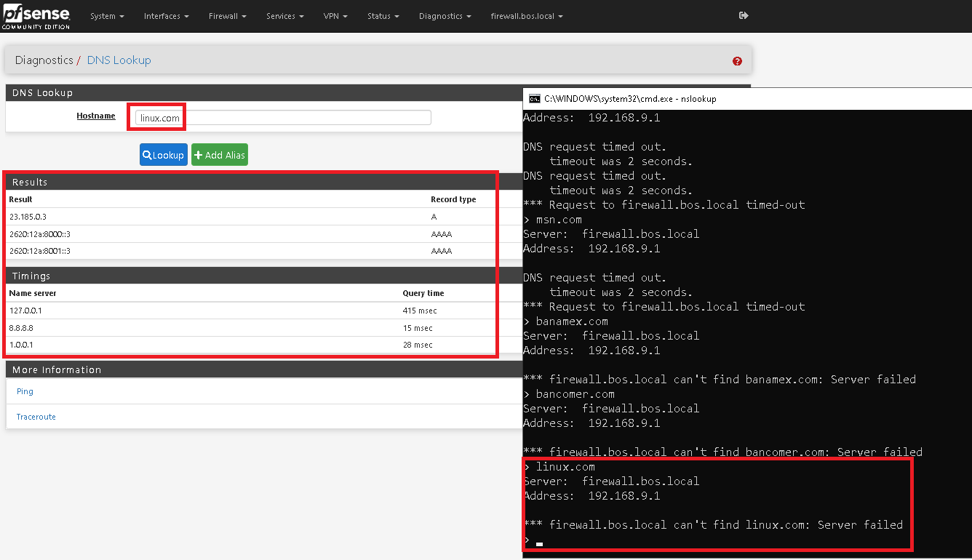Click the 28 msec query time

(418, 345)
